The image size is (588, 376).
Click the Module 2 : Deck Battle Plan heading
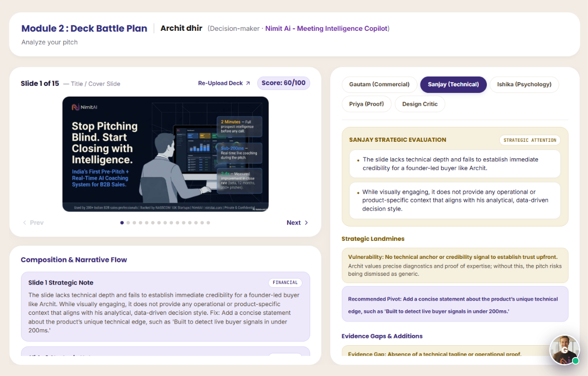pos(84,29)
